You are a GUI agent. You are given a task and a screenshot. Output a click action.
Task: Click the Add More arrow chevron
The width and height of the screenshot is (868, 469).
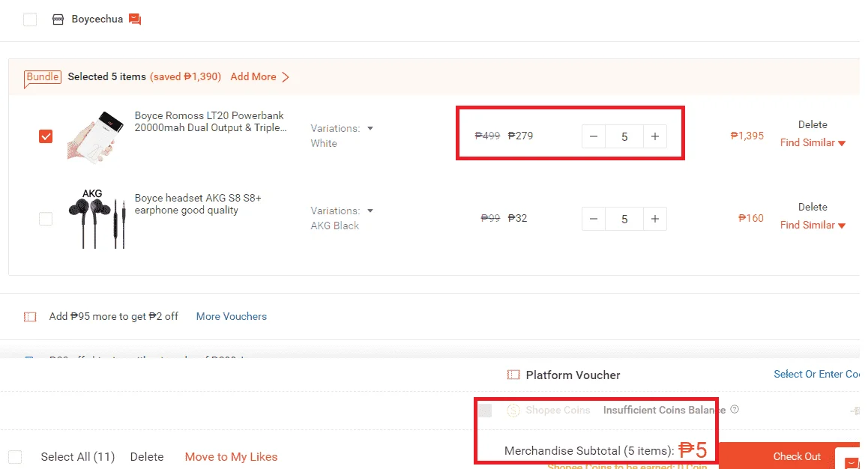pyautogui.click(x=286, y=77)
